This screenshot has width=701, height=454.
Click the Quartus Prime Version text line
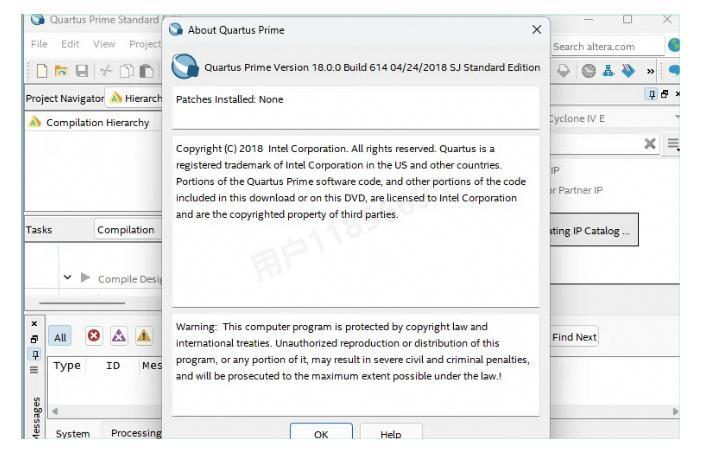(372, 67)
